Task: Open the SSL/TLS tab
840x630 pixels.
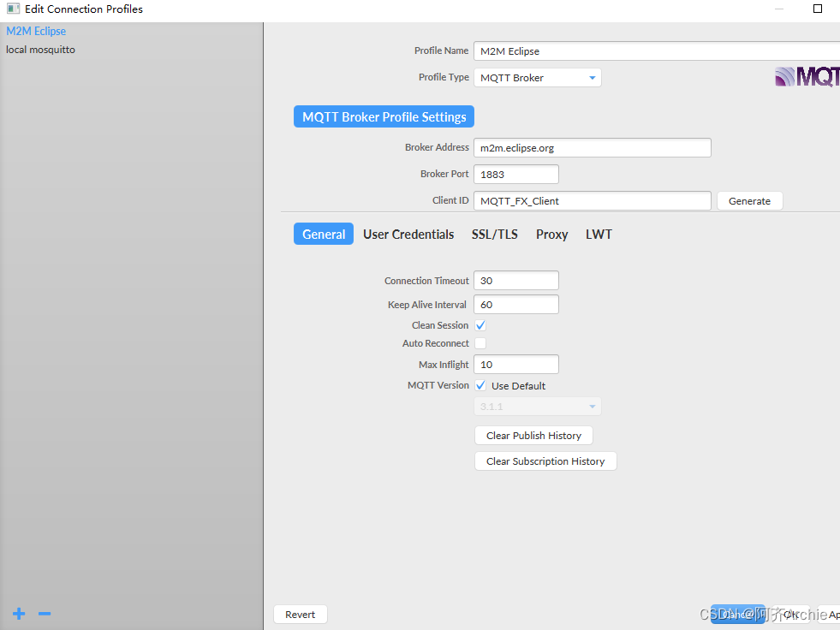Action: tap(494, 234)
